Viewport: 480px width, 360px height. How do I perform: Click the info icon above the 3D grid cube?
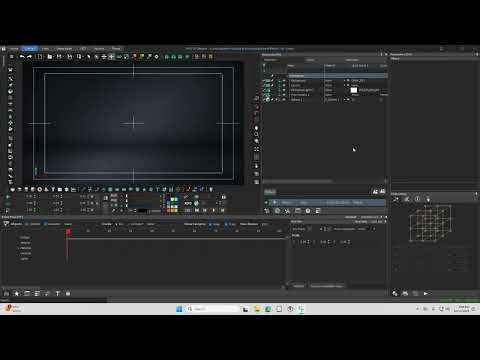[x=417, y=199]
